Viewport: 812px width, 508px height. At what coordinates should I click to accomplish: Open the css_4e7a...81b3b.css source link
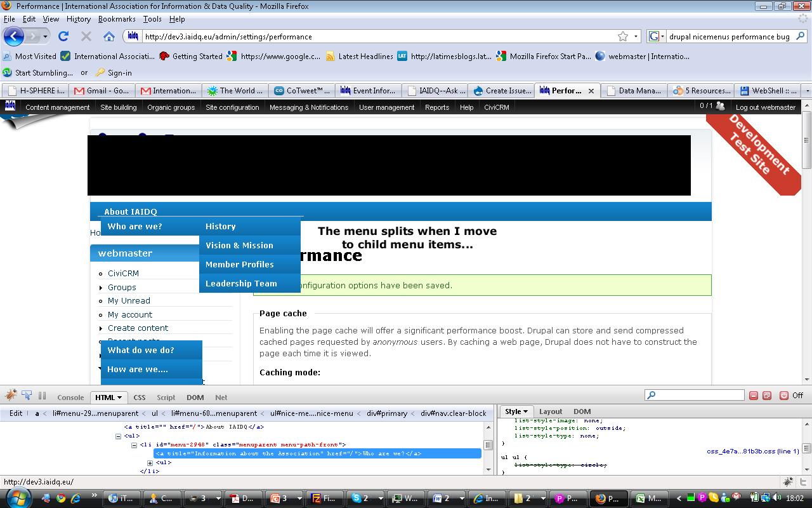click(753, 451)
